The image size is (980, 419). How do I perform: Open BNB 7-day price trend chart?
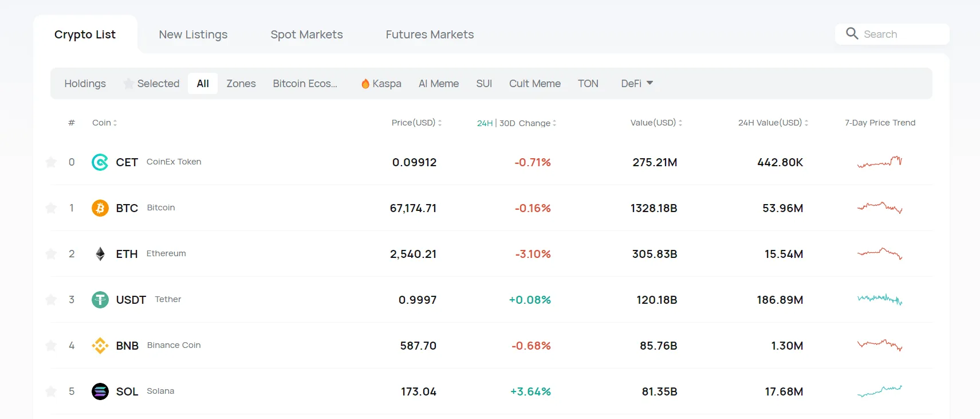click(x=880, y=345)
